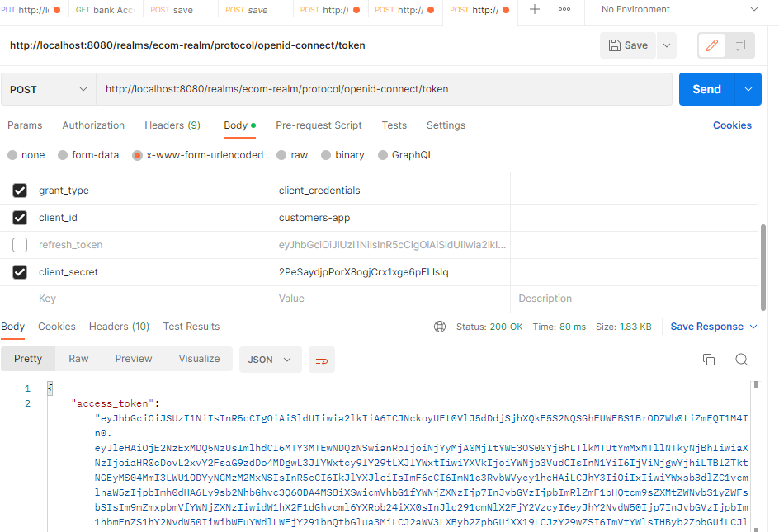Copy the response body
Screen dimensions: 779x532
(709, 359)
